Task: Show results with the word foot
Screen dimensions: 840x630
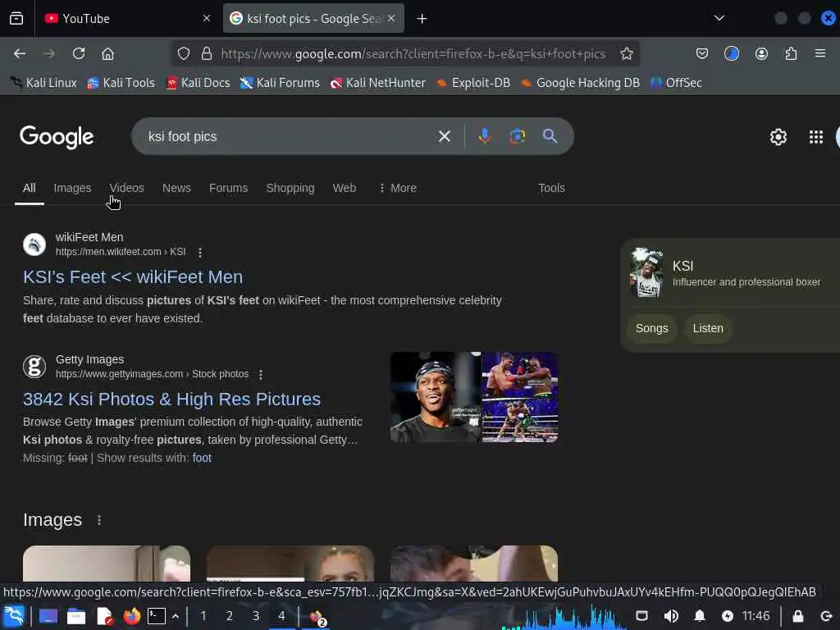Action: pos(202,458)
